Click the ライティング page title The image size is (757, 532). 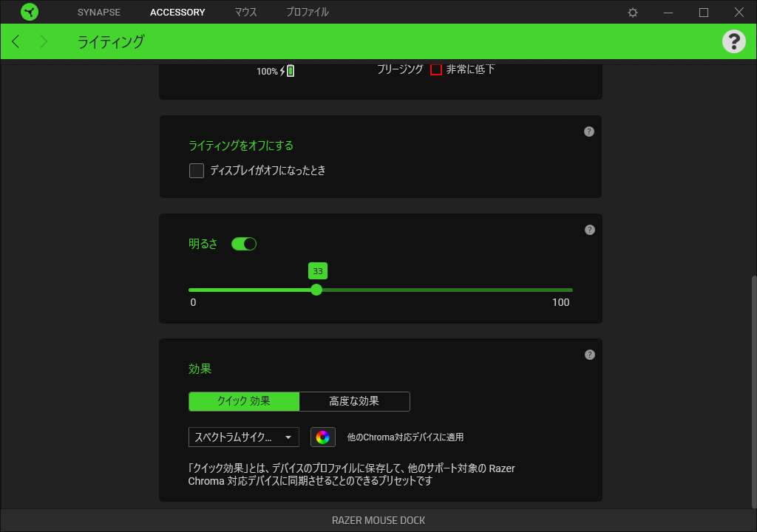[x=111, y=42]
